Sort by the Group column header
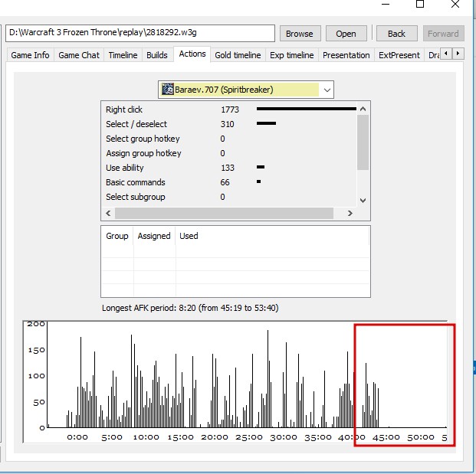The height and width of the screenshot is (474, 476). click(117, 236)
